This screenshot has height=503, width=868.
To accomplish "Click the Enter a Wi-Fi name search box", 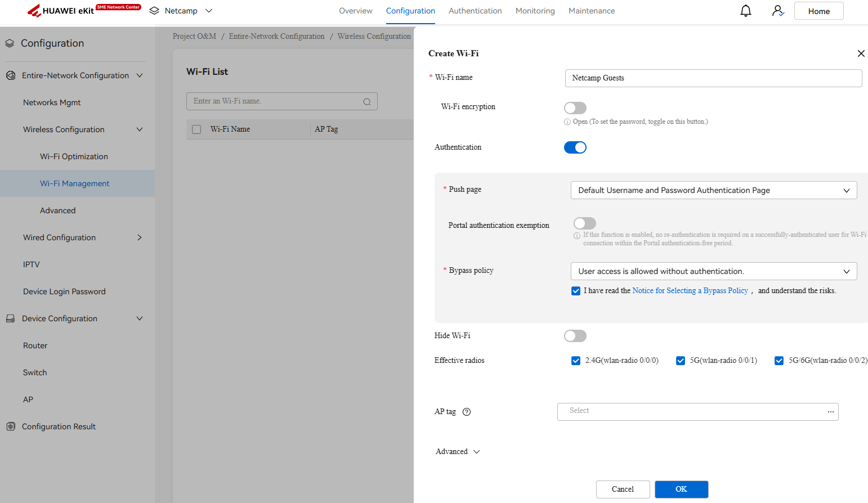I will 282,101.
